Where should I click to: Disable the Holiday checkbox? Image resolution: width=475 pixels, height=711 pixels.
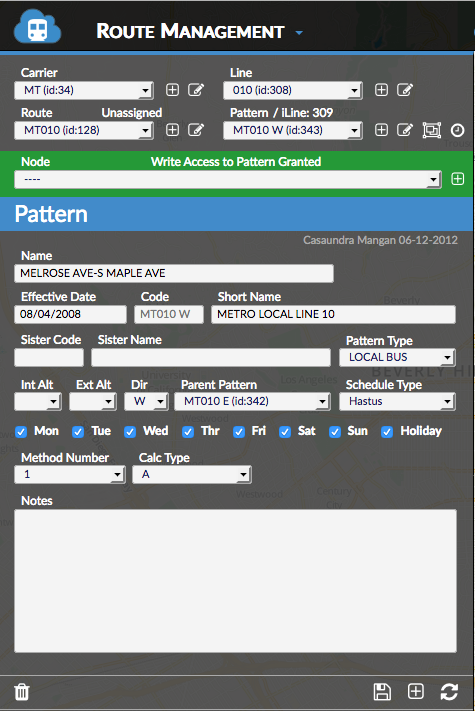[387, 432]
